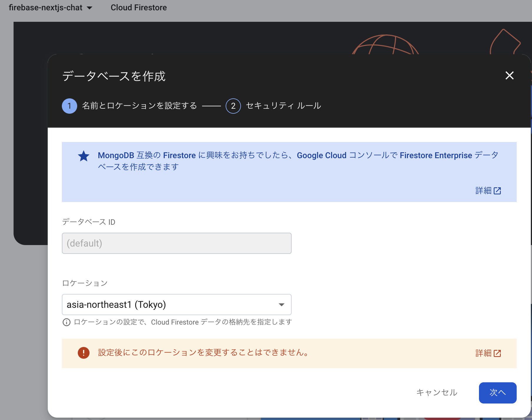Click the Cloud Firestore header title

(x=139, y=8)
